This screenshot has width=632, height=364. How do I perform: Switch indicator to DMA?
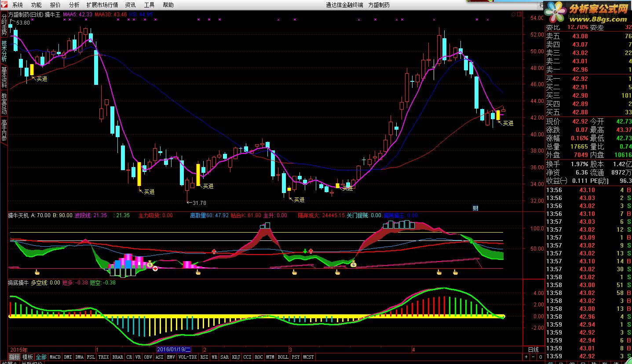click(x=80, y=357)
